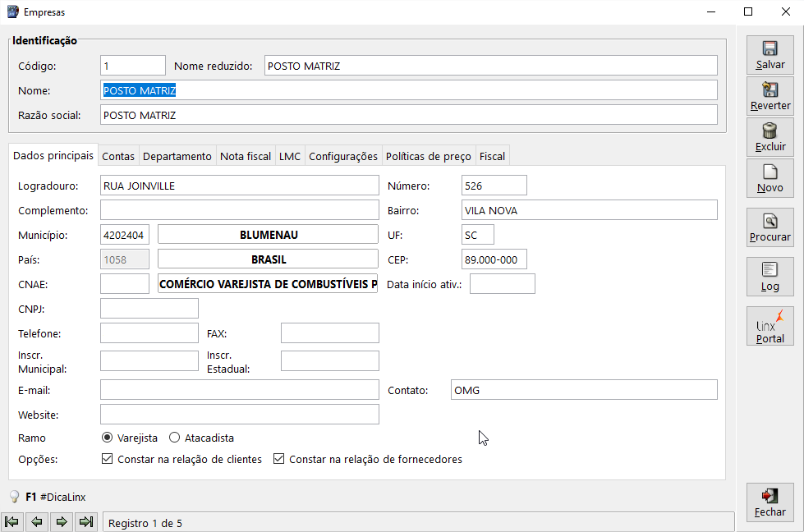Viewport: 804px width, 532px height.
Task: Click the F1 #DicaLinx hint text
Action: [55, 497]
